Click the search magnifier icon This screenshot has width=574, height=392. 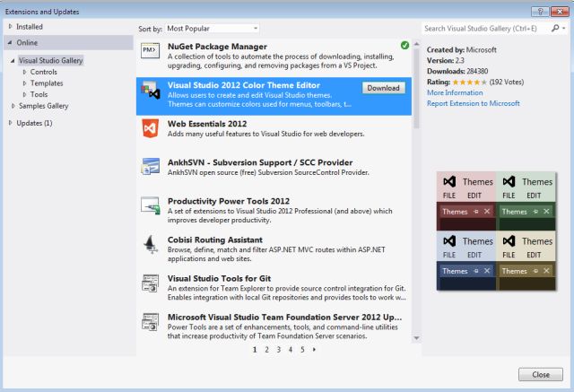(x=555, y=28)
